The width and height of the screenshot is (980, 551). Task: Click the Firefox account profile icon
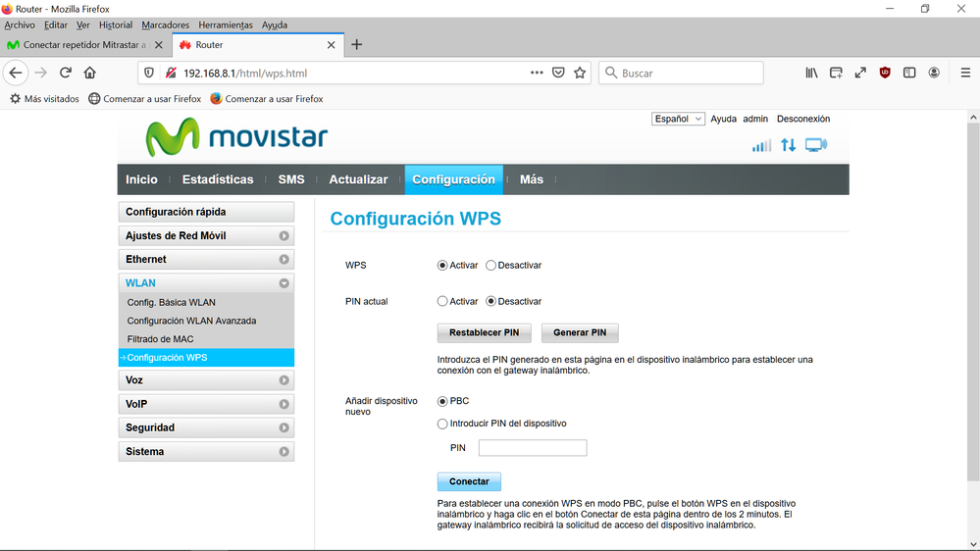point(934,73)
